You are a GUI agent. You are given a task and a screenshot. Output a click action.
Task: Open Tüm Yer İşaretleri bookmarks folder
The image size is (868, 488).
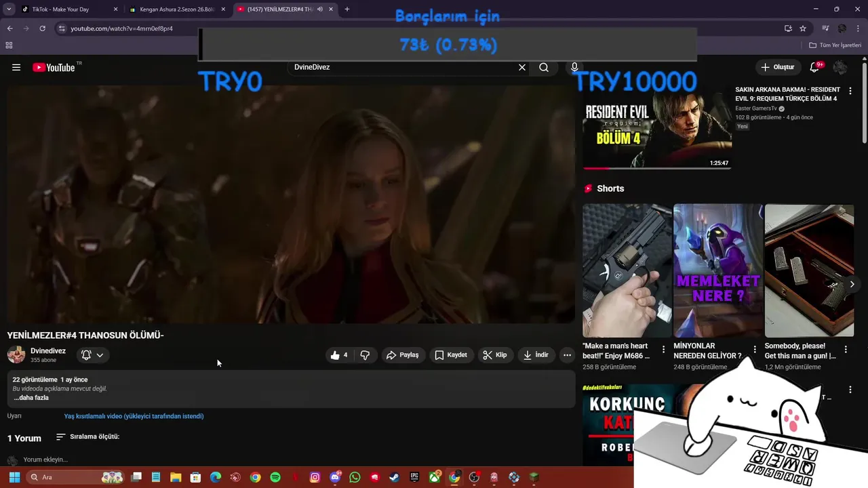pyautogui.click(x=835, y=45)
